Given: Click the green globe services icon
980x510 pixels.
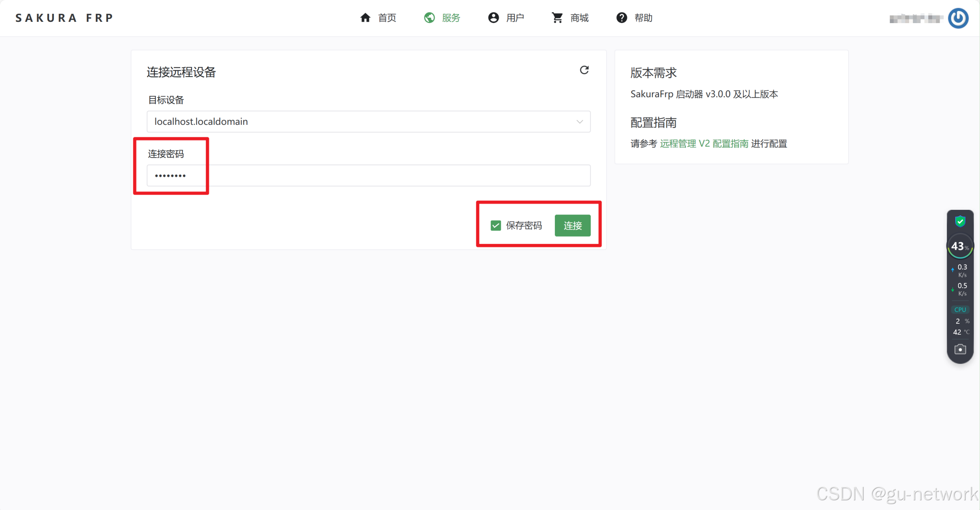Looking at the screenshot, I should coord(429,18).
